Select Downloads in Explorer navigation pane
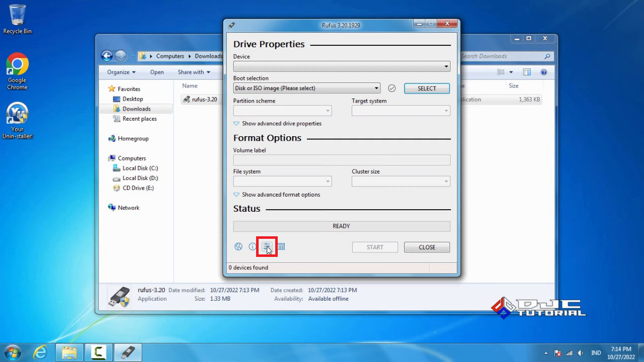Viewport: 644px width, 362px height. [132, 109]
